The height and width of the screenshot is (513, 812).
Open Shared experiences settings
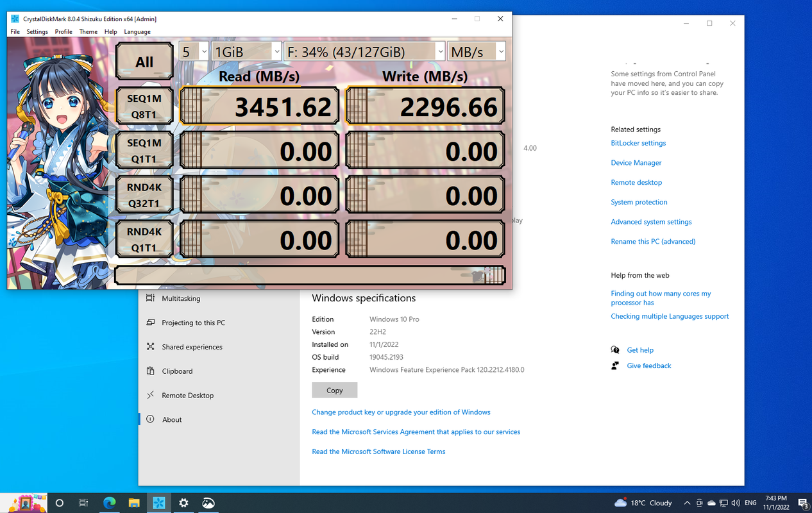[219, 347]
